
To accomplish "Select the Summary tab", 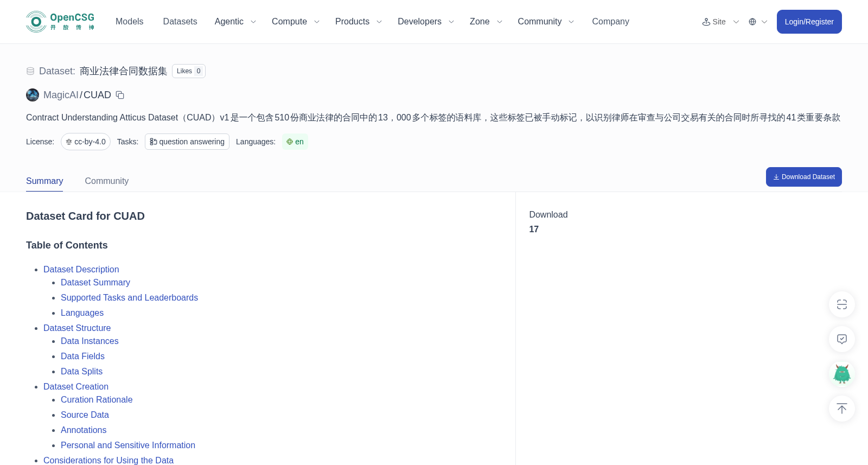I will pos(44,181).
